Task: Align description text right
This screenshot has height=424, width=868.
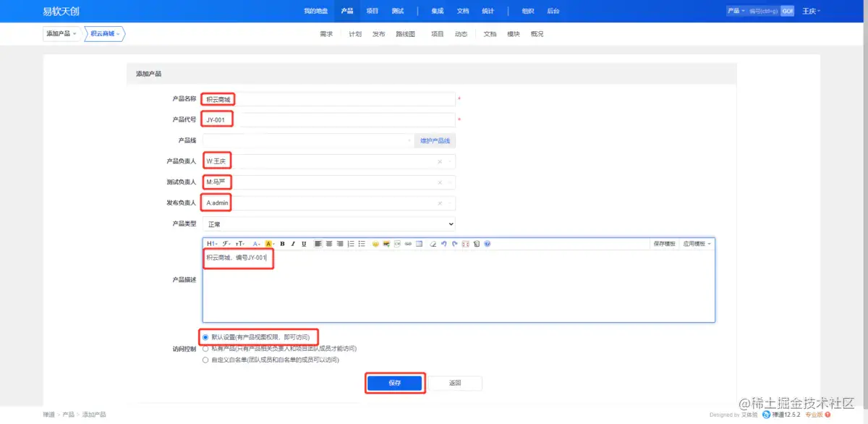Action: [x=340, y=244]
